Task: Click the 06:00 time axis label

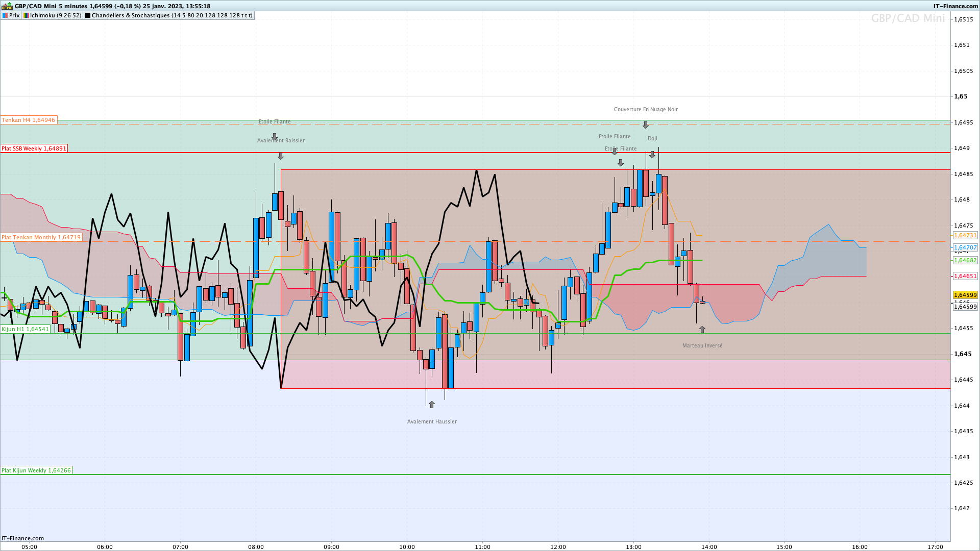Action: coord(105,547)
